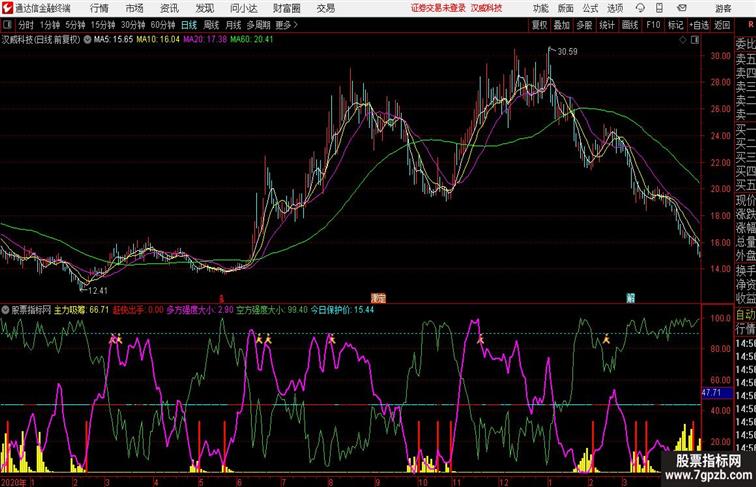Click the 返回 back button

[x=722, y=25]
